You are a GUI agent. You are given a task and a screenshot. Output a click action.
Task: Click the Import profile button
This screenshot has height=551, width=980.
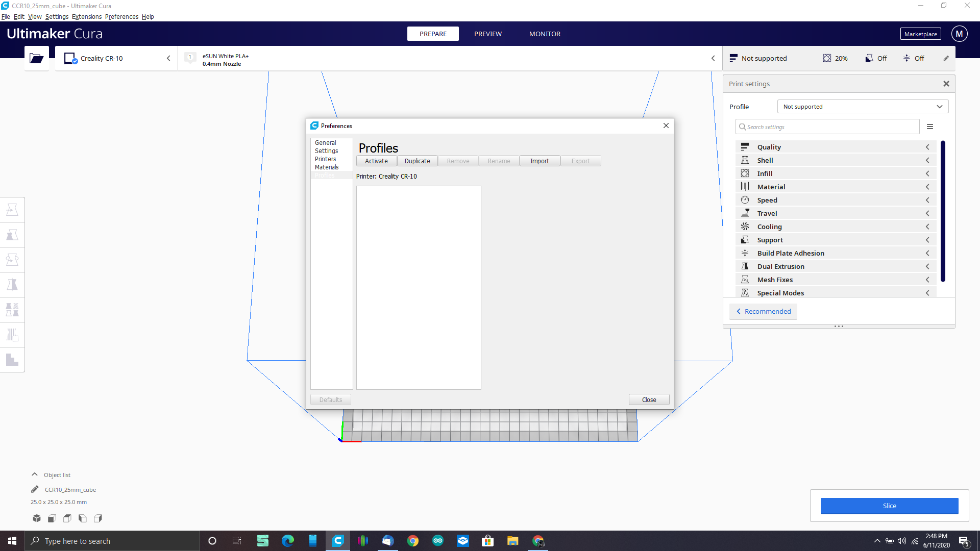point(540,161)
